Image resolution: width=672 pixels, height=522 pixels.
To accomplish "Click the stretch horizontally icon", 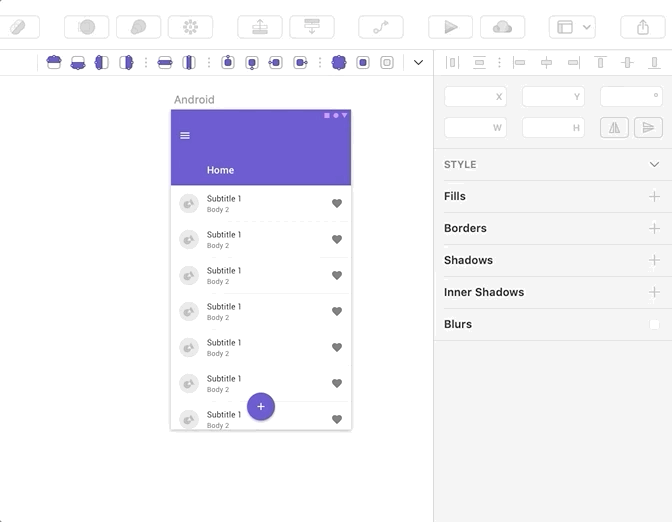I will point(165,63).
